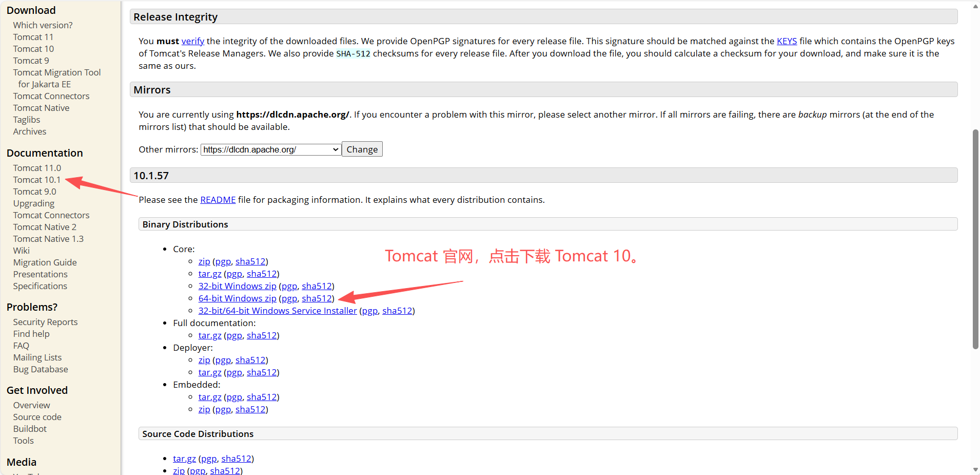Download the Deployer tar.gz file
The image size is (980, 475).
tap(210, 372)
